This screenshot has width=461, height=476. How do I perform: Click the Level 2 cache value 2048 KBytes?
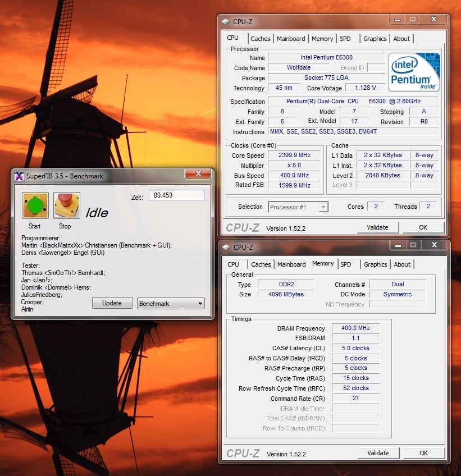click(382, 175)
